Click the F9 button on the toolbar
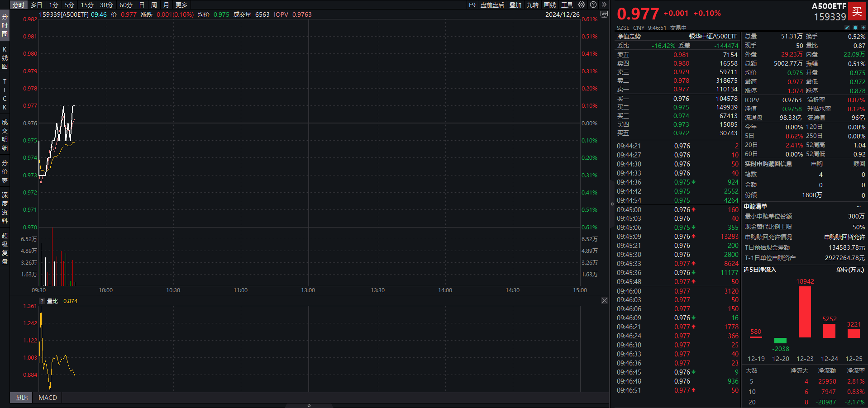Image resolution: width=868 pixels, height=408 pixels. (472, 5)
